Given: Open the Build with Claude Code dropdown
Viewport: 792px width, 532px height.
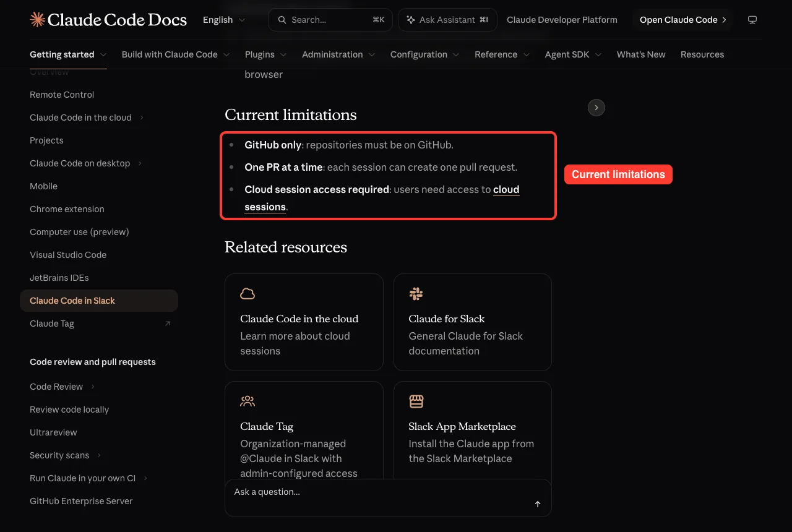Looking at the screenshot, I should pyautogui.click(x=176, y=54).
